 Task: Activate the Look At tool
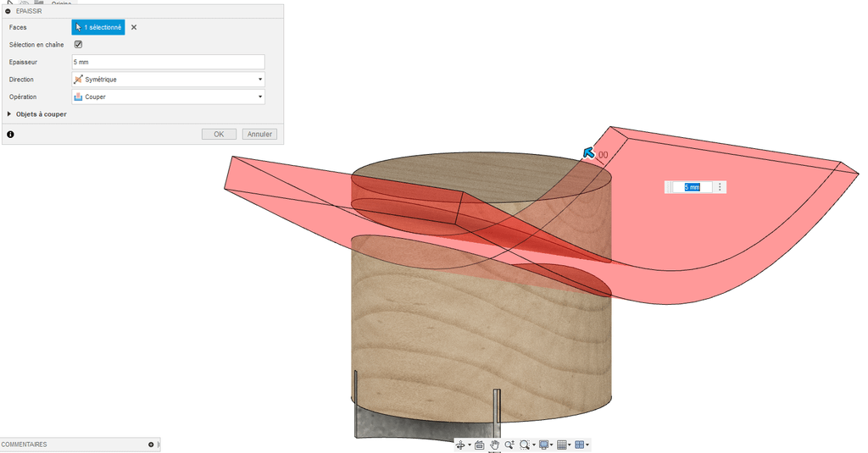coord(480,445)
